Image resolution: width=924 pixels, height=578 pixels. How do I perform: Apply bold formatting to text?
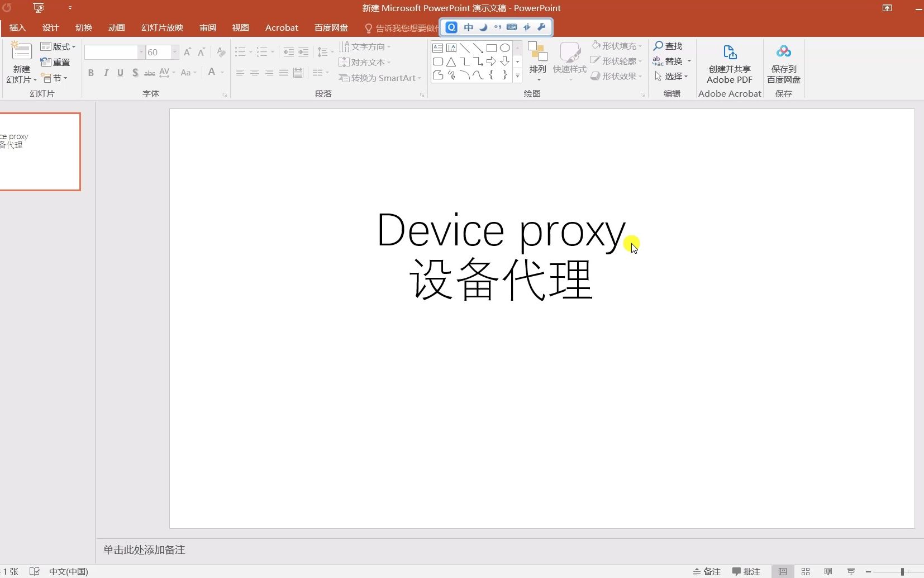pos(91,73)
